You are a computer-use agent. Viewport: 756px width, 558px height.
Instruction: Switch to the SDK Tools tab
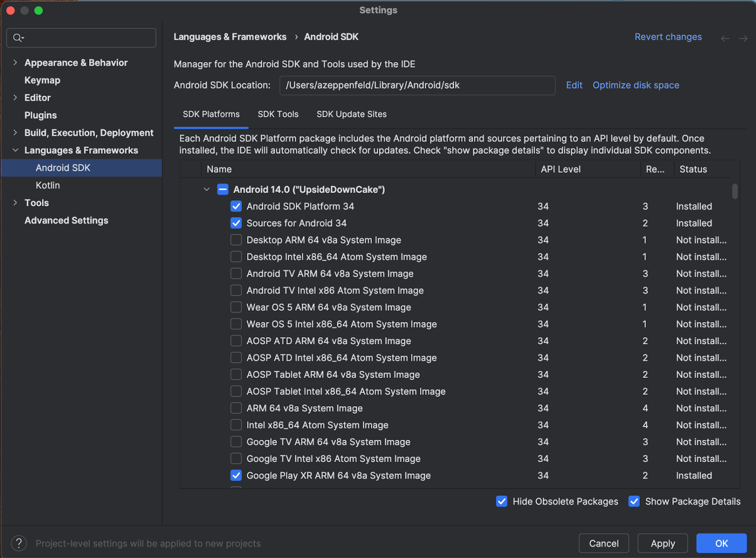pyautogui.click(x=278, y=114)
